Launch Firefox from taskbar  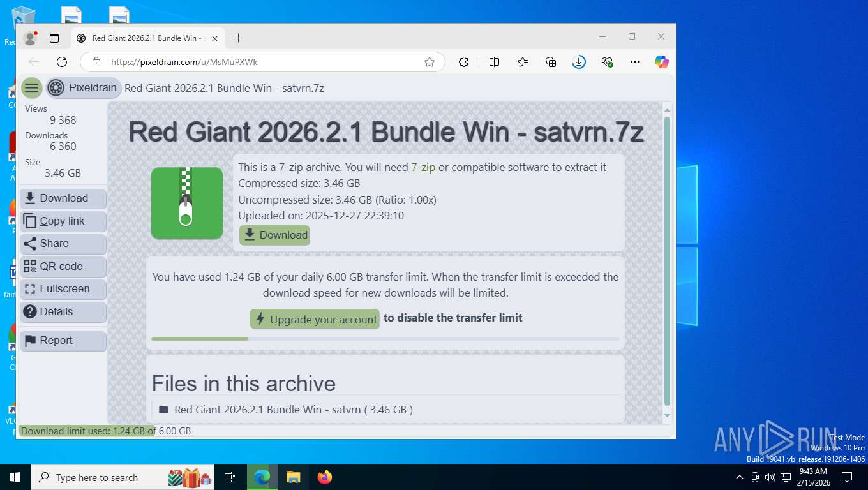(325, 477)
